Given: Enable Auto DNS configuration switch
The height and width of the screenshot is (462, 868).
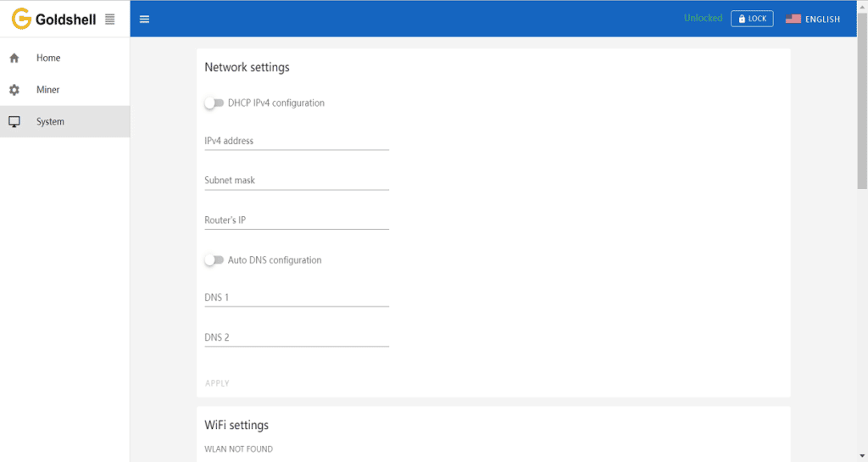Looking at the screenshot, I should click(x=214, y=260).
